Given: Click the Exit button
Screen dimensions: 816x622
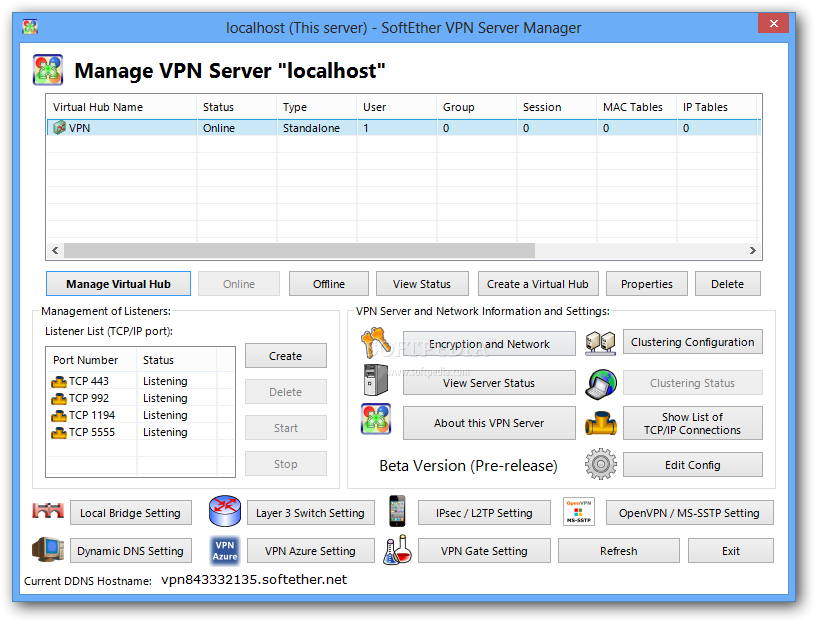Looking at the screenshot, I should pos(731,551).
